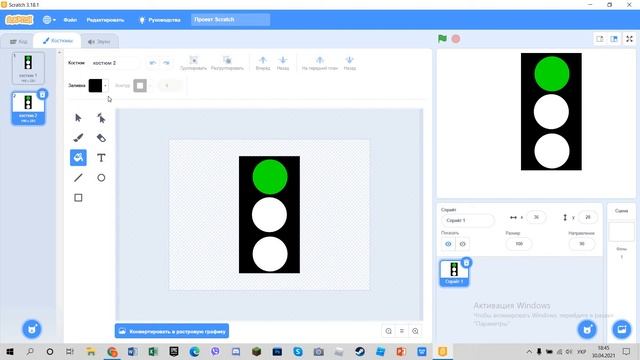Image resolution: width=640 pixels, height=360 pixels.
Task: Click Choose a Backdrop button
Action: pyautogui.click(x=622, y=329)
